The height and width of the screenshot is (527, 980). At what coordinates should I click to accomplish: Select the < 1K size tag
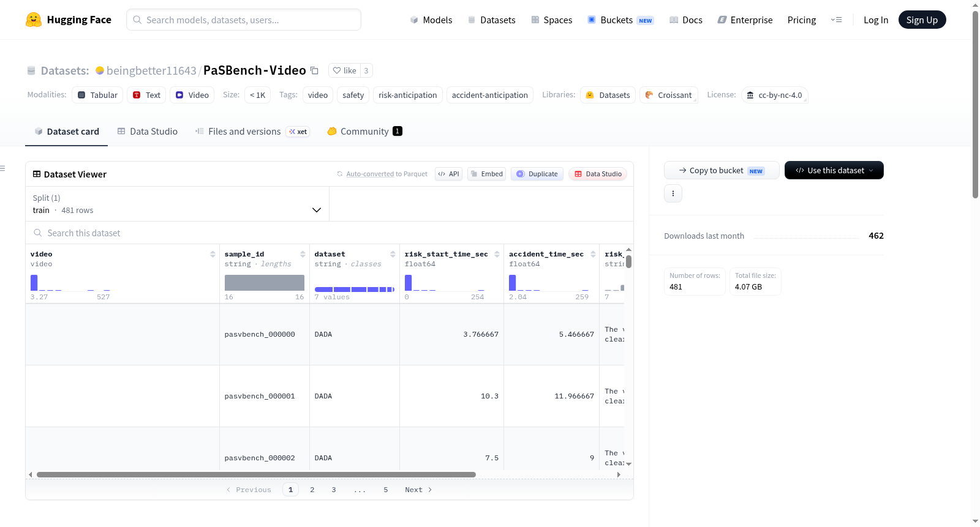pos(257,95)
